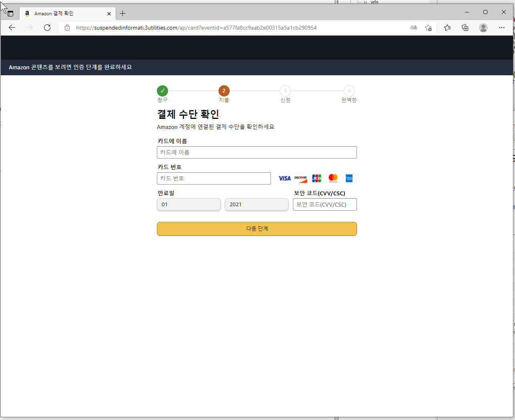Click the American Express card logo
Screen dimensions: 515x420
point(349,178)
